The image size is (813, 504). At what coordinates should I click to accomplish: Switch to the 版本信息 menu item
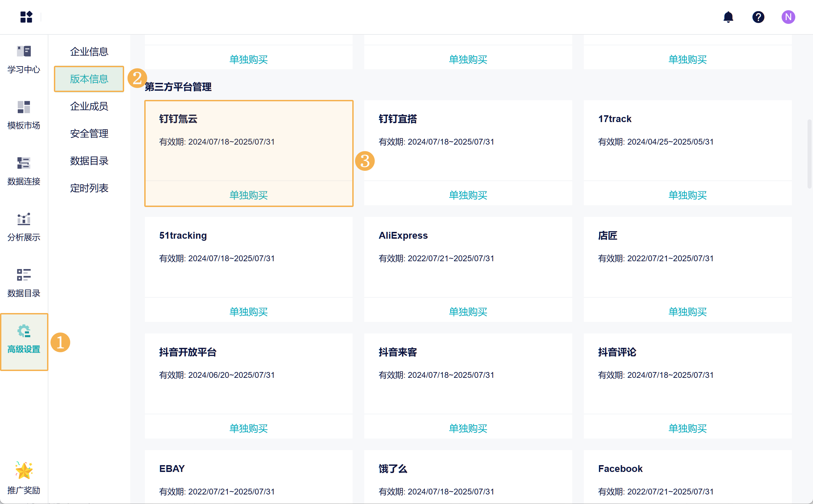pos(89,79)
